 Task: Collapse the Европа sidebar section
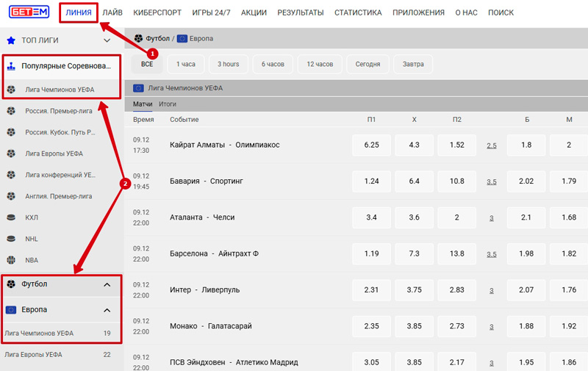point(107,309)
